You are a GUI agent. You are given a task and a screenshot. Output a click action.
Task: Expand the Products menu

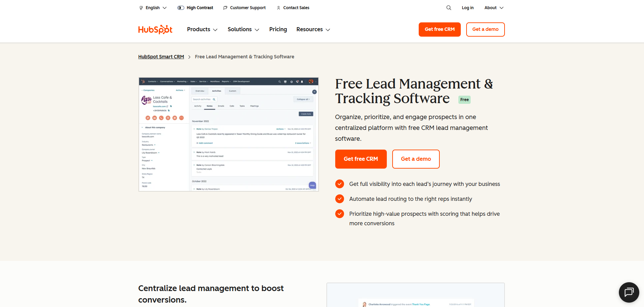202,30
